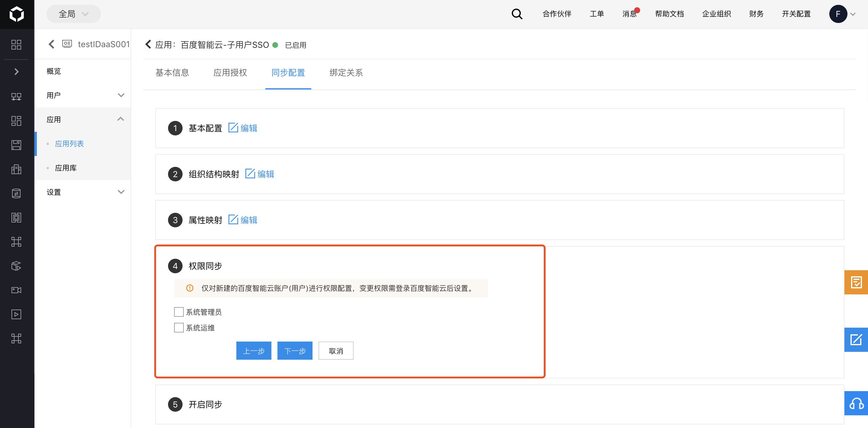Click the ID card icon next to testIDaaS001
Screen dimensions: 868x428
pyautogui.click(x=67, y=44)
